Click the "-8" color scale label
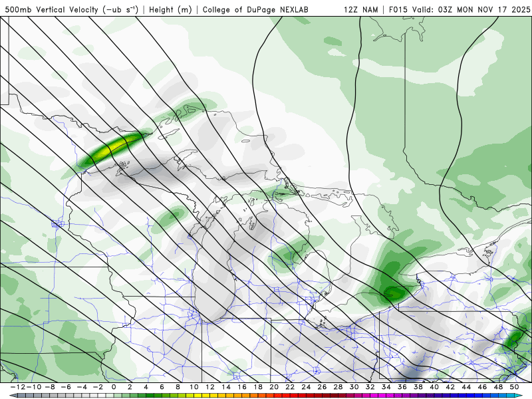 pyautogui.click(x=49, y=387)
